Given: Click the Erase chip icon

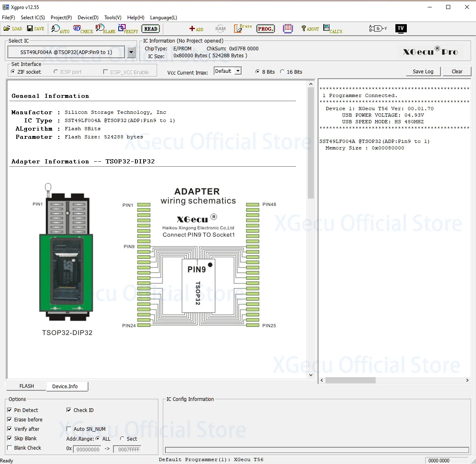Looking at the screenshot, I should 243,29.
